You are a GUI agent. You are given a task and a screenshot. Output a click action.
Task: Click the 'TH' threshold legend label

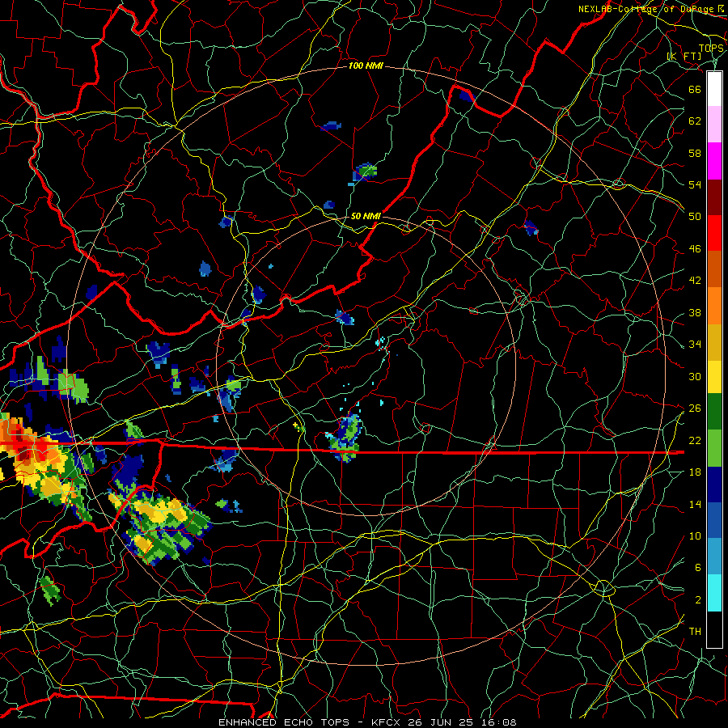point(695,632)
